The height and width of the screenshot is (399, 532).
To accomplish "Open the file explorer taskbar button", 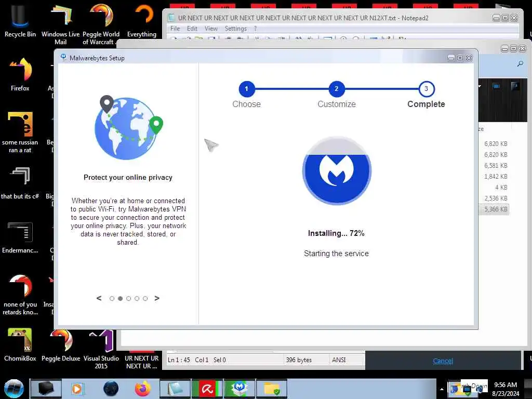I will tap(271, 389).
